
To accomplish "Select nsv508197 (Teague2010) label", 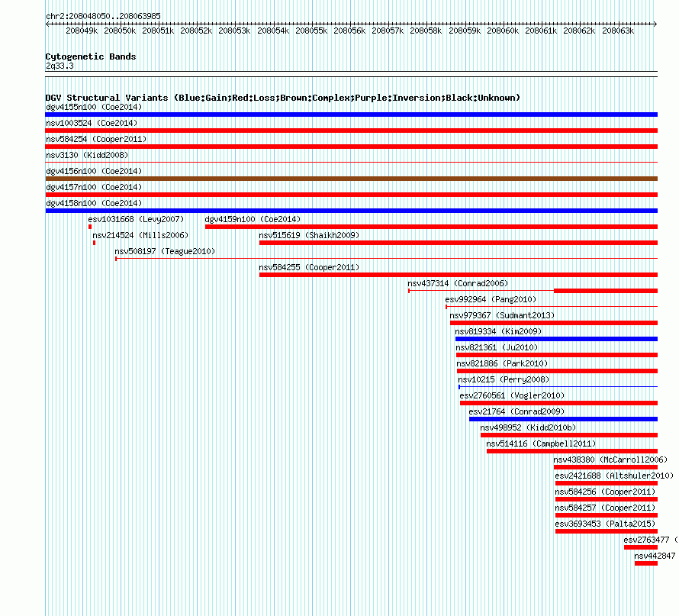I will tap(165, 251).
